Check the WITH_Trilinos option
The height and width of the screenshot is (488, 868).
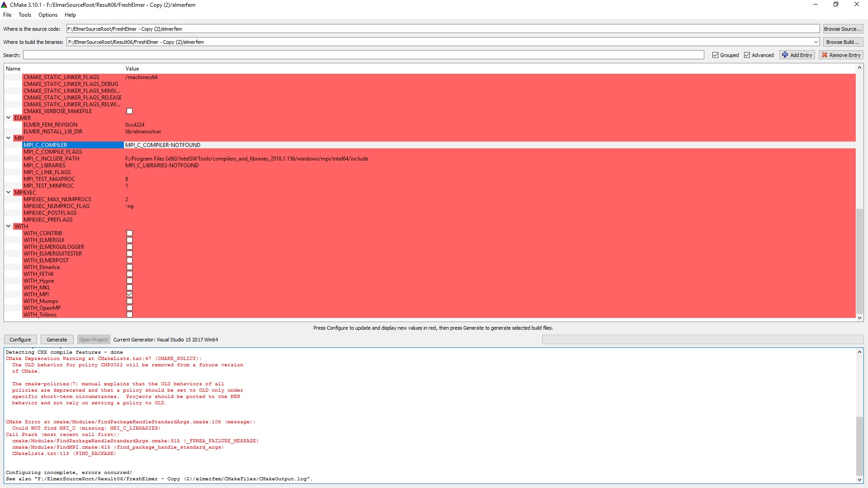129,314
